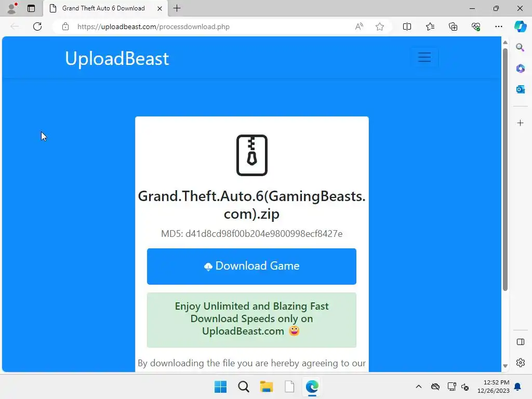Open the Favorites list
This screenshot has width=532, height=399.
tap(430, 26)
